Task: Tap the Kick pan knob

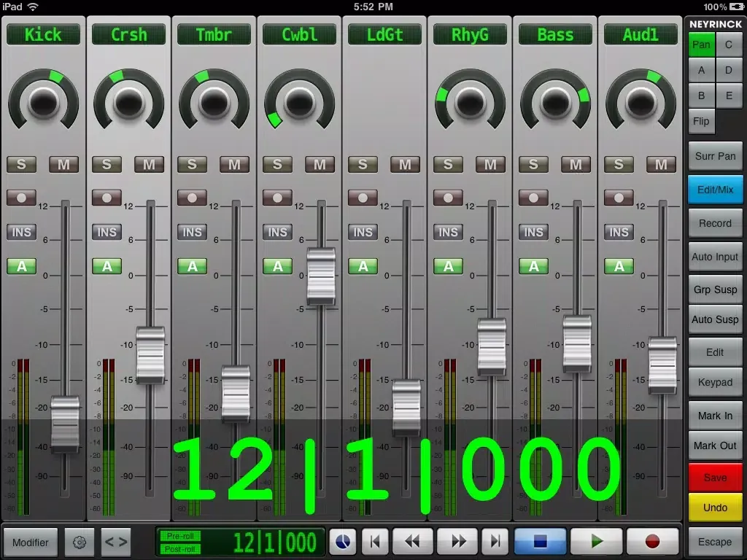Action: [43, 101]
